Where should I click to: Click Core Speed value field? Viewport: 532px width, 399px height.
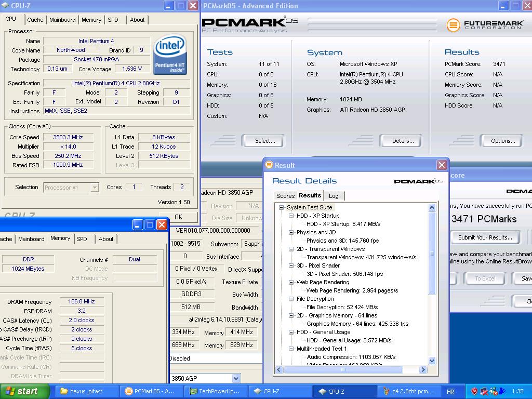pos(68,137)
